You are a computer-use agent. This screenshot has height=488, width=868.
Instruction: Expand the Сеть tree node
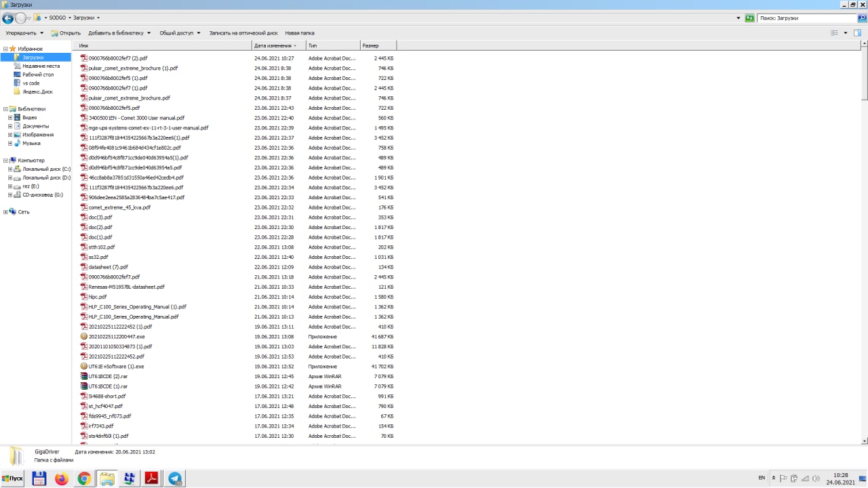[6, 212]
